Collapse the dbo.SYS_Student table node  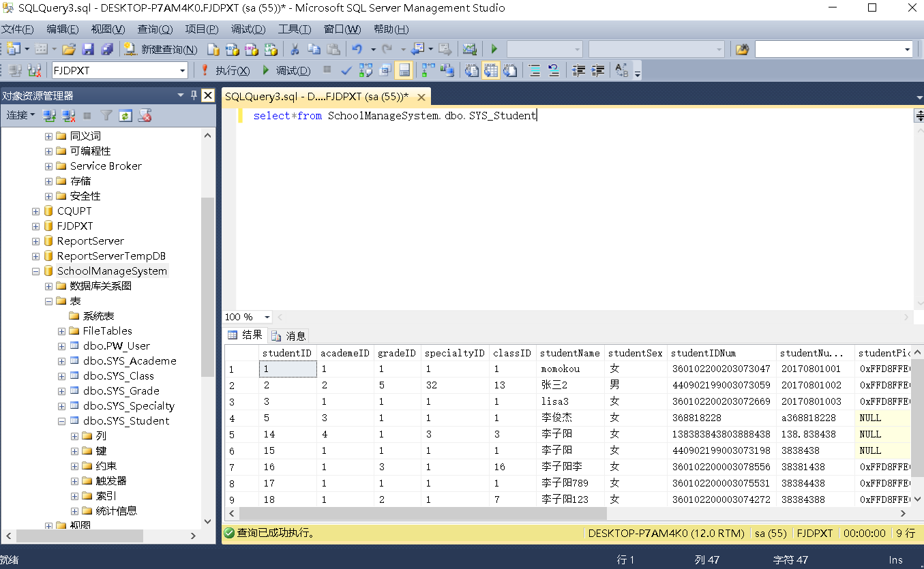pyautogui.click(x=62, y=421)
